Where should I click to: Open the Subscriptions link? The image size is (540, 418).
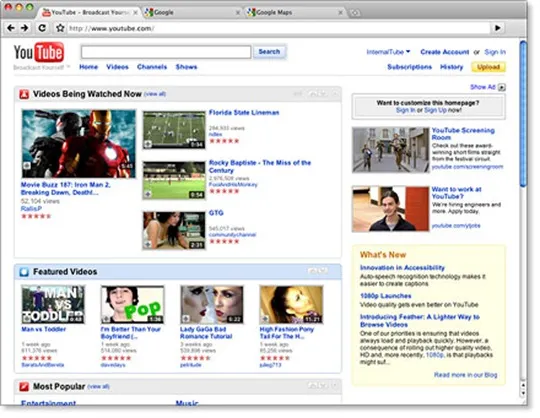409,67
